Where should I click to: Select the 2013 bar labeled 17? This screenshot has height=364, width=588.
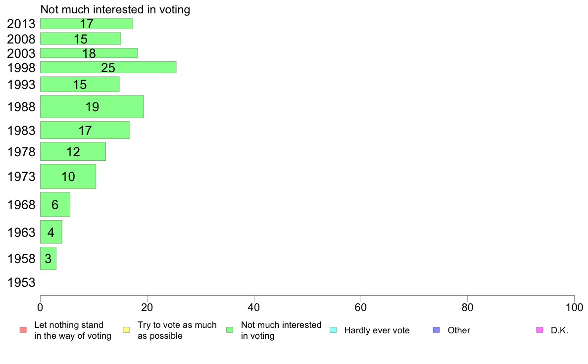[87, 24]
